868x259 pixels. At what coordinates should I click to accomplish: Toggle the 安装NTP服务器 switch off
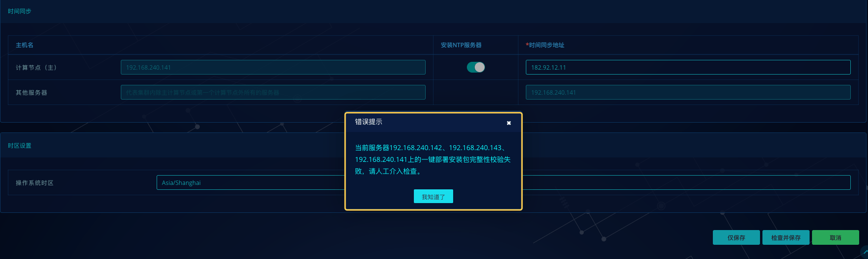tap(476, 67)
